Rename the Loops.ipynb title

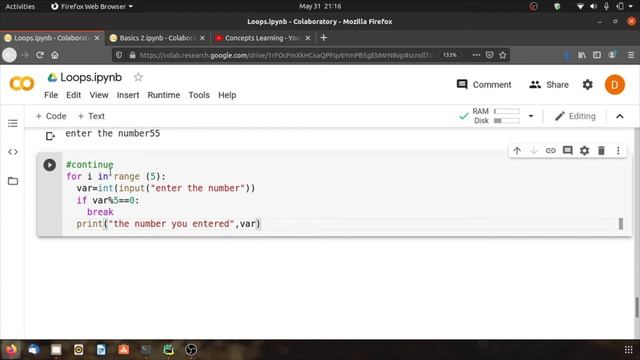tap(91, 77)
